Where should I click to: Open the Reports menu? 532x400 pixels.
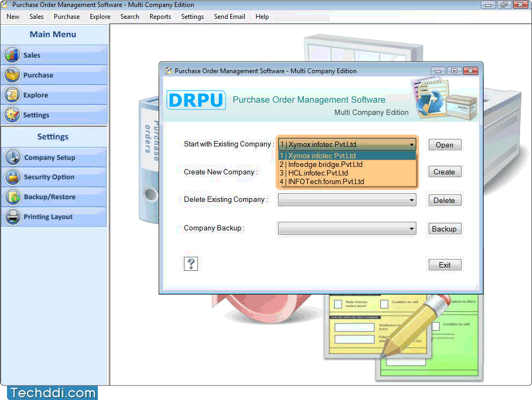click(x=160, y=17)
